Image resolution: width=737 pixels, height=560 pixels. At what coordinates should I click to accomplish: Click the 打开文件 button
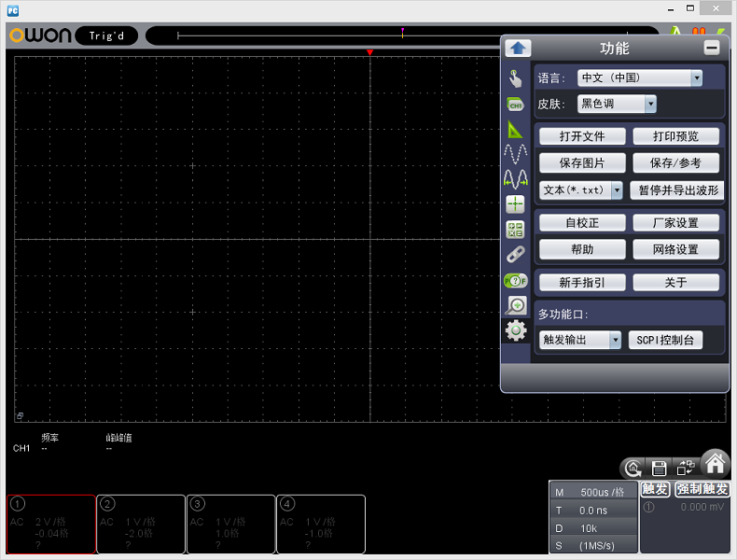coord(582,136)
